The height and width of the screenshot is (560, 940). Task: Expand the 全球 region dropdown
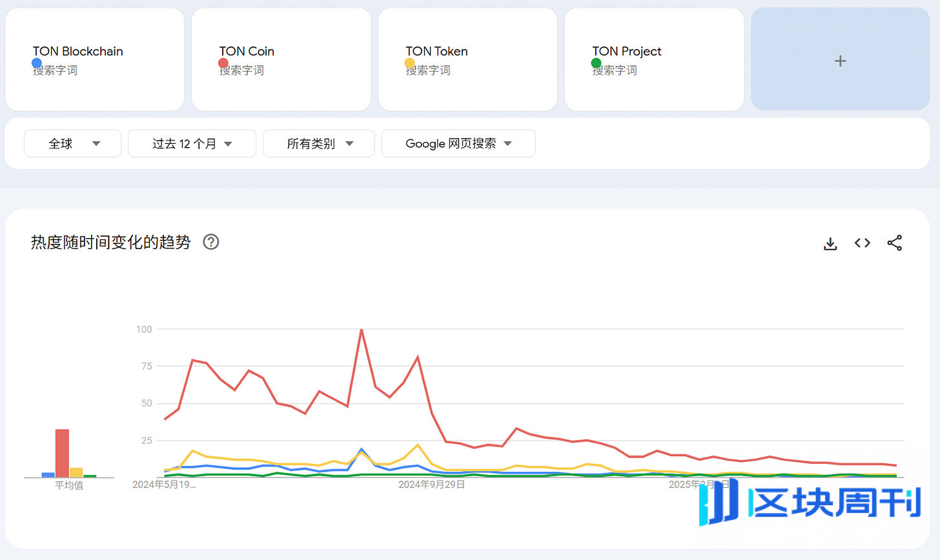click(x=73, y=143)
